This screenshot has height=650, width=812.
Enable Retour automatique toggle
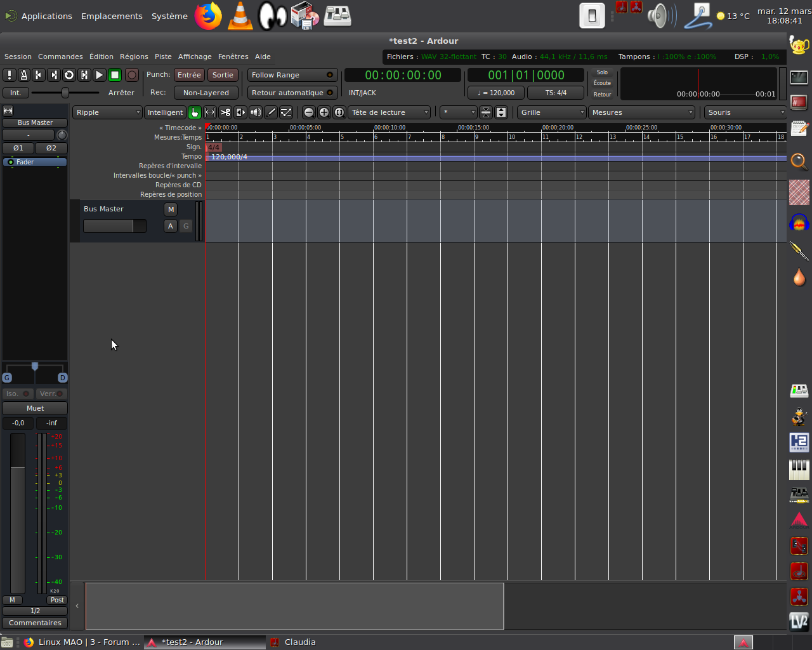pos(292,93)
